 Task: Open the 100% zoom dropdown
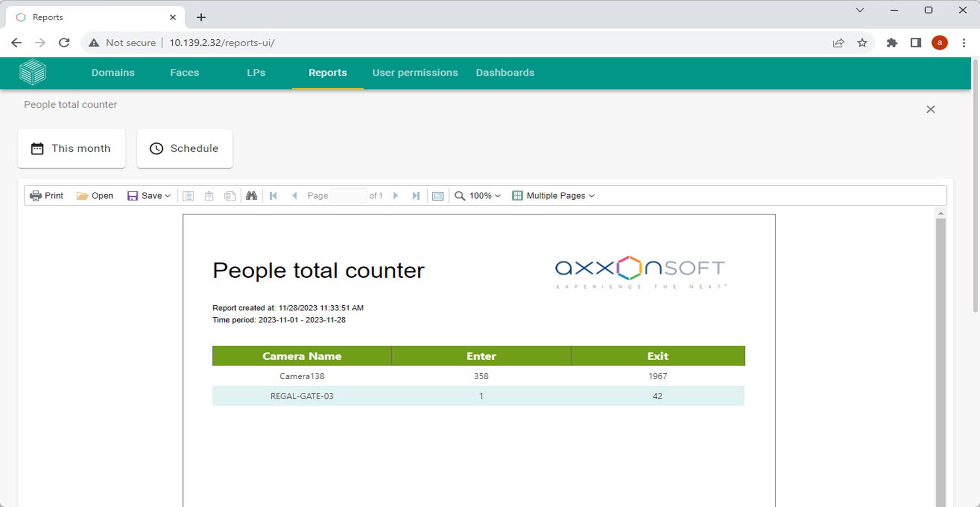478,196
